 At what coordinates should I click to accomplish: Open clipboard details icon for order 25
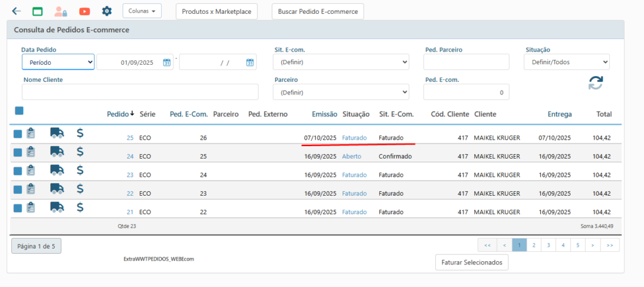pos(31,133)
